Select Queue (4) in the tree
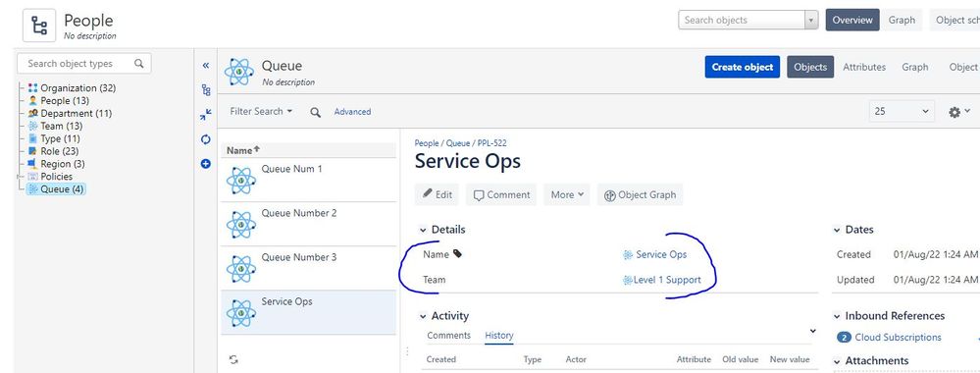 62,189
